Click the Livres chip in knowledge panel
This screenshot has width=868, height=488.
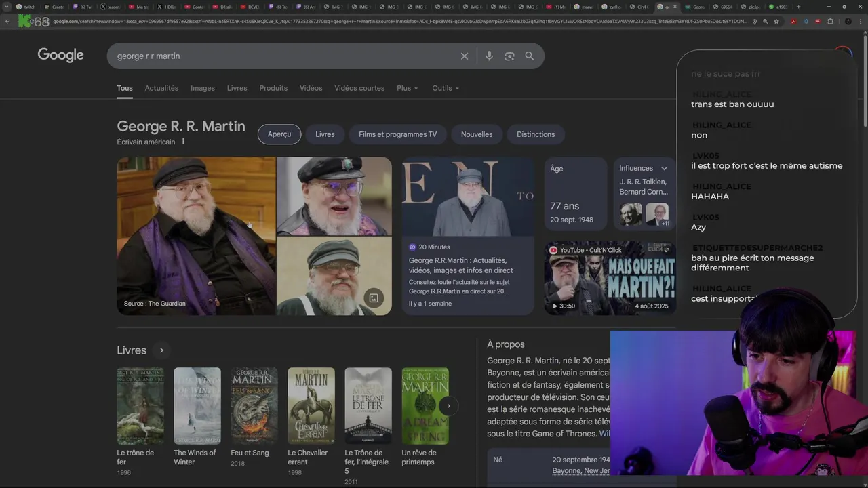(x=325, y=134)
